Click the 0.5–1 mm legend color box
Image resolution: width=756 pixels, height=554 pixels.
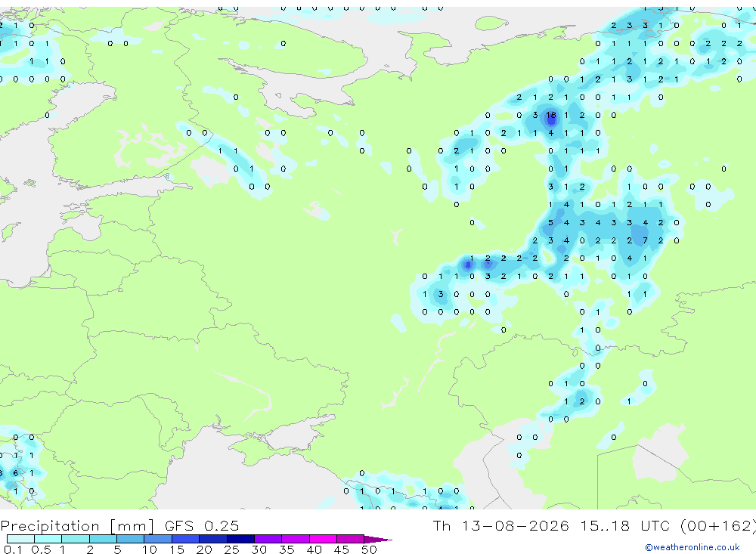(48, 539)
